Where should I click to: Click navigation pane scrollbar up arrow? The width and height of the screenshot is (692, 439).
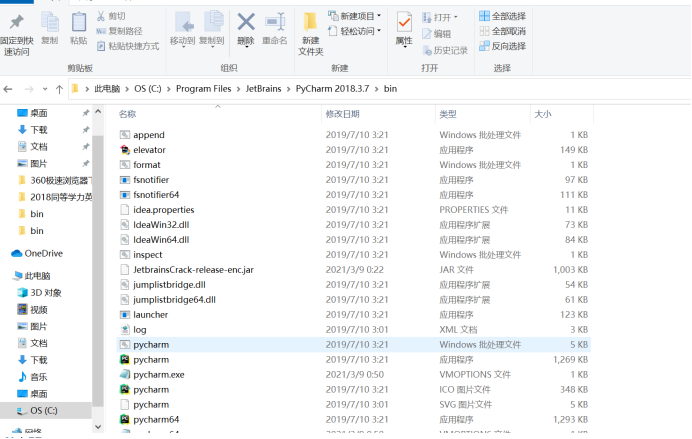coord(98,112)
